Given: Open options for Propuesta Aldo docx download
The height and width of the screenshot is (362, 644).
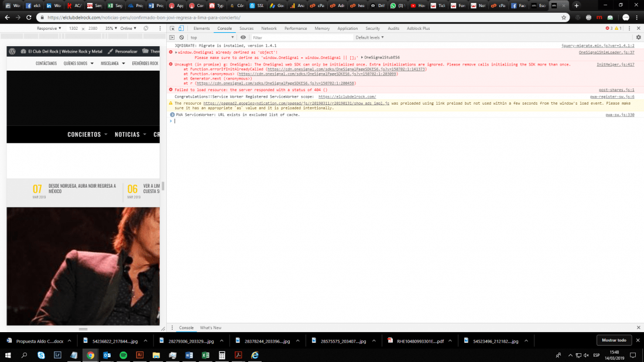Looking at the screenshot, I should point(70,341).
